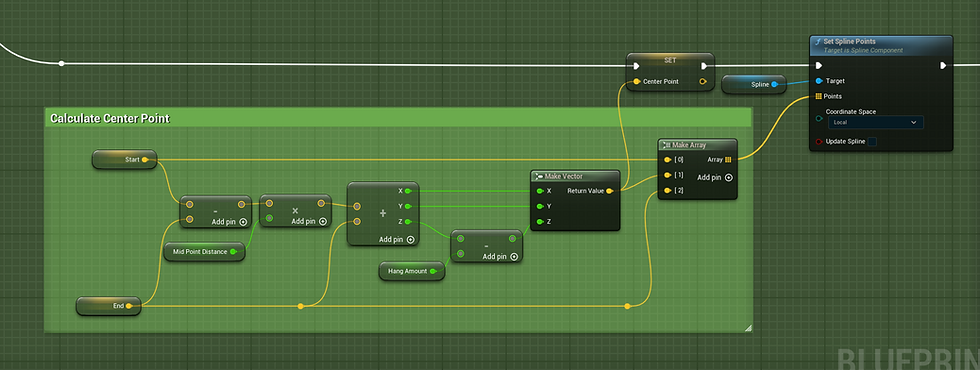Click top input pin of subtract node above Hang Amount

point(461,238)
